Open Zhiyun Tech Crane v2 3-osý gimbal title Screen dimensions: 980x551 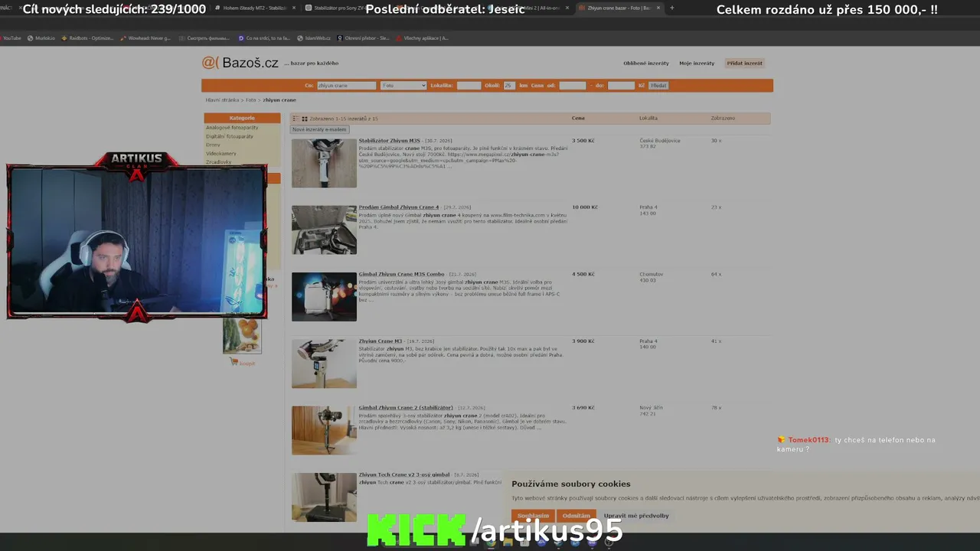click(x=404, y=474)
